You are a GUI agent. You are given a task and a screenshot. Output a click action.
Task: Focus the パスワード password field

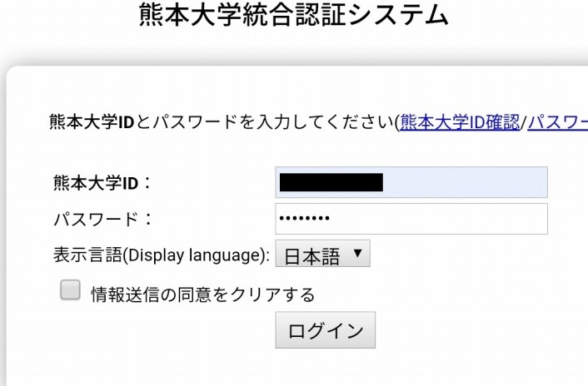[x=411, y=219]
